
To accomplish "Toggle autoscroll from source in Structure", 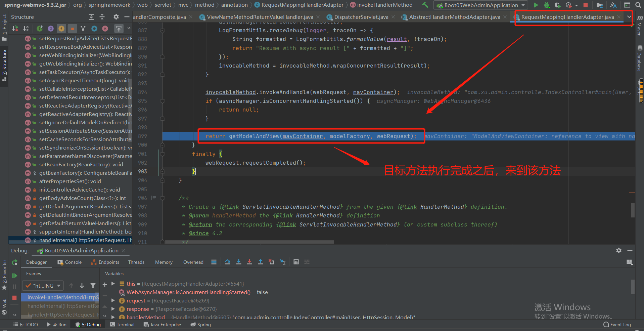I will coord(119,29).
